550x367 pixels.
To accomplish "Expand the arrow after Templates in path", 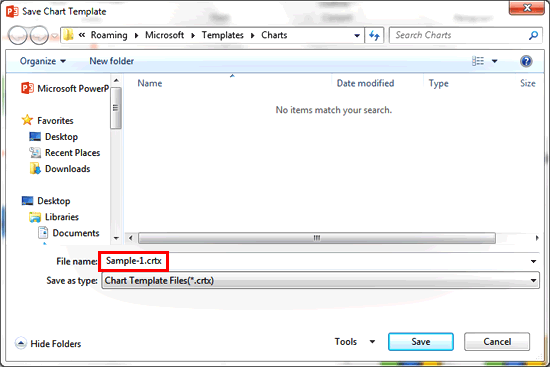I will coord(253,35).
